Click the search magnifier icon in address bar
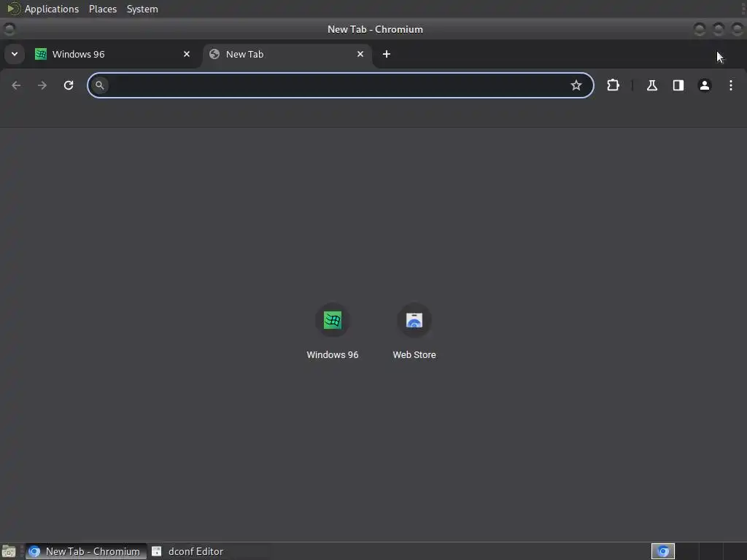 click(99, 85)
